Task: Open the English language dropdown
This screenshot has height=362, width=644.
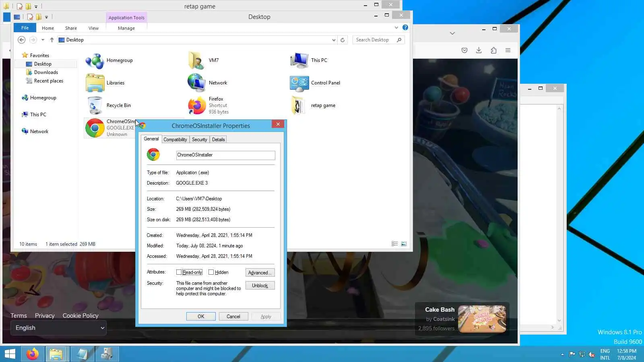Action: 59,328
